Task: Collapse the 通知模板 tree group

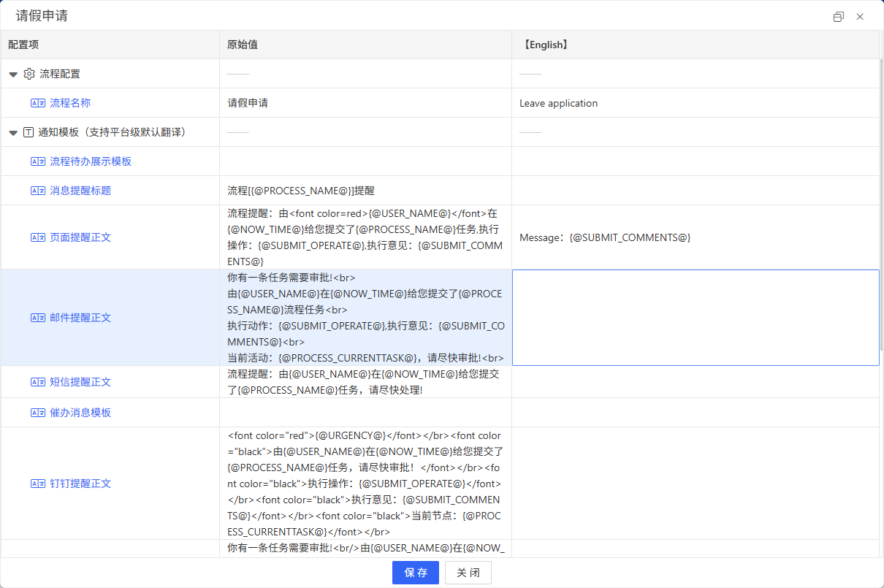Action: click(x=13, y=133)
